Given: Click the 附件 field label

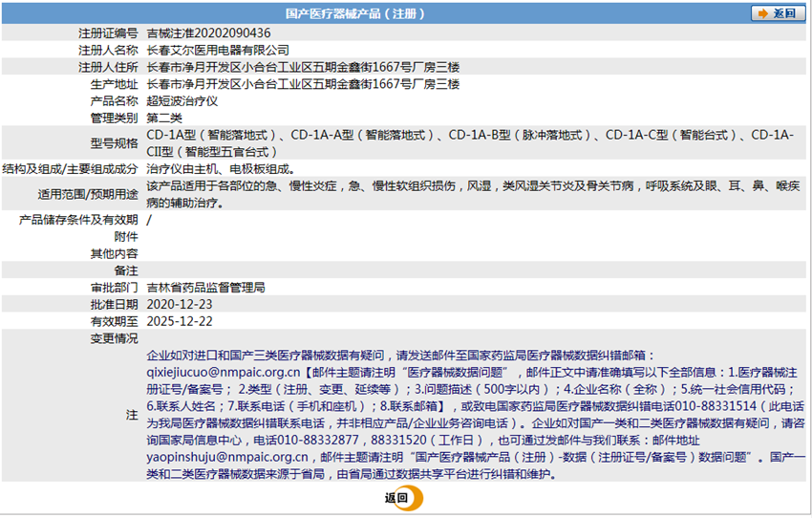Looking at the screenshot, I should (x=126, y=237).
